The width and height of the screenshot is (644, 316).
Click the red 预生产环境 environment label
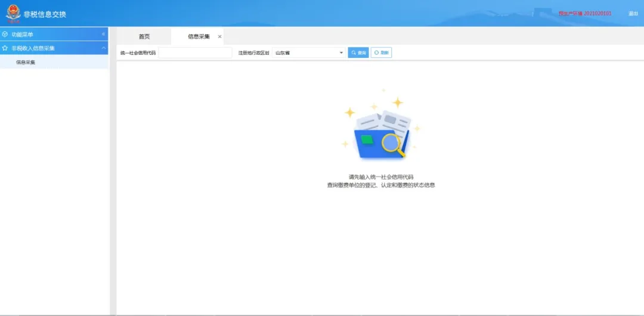click(584, 13)
